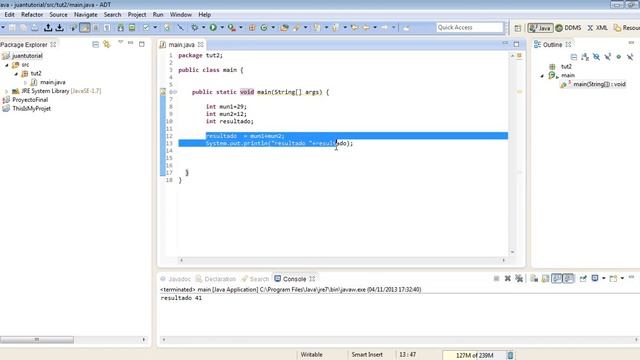
Task: Open the Package Explorer view menu triangle
Action: [x=120, y=42]
